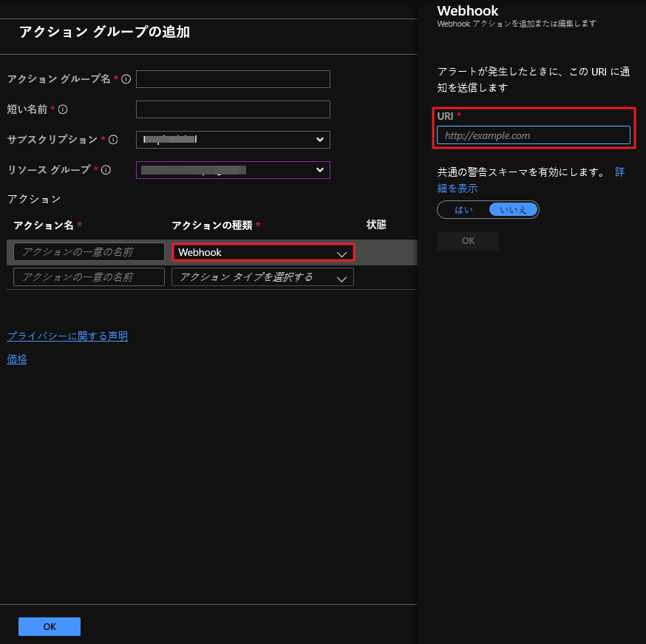Click the info icon next to 短い名前
The width and height of the screenshot is (646, 644).
(x=63, y=109)
